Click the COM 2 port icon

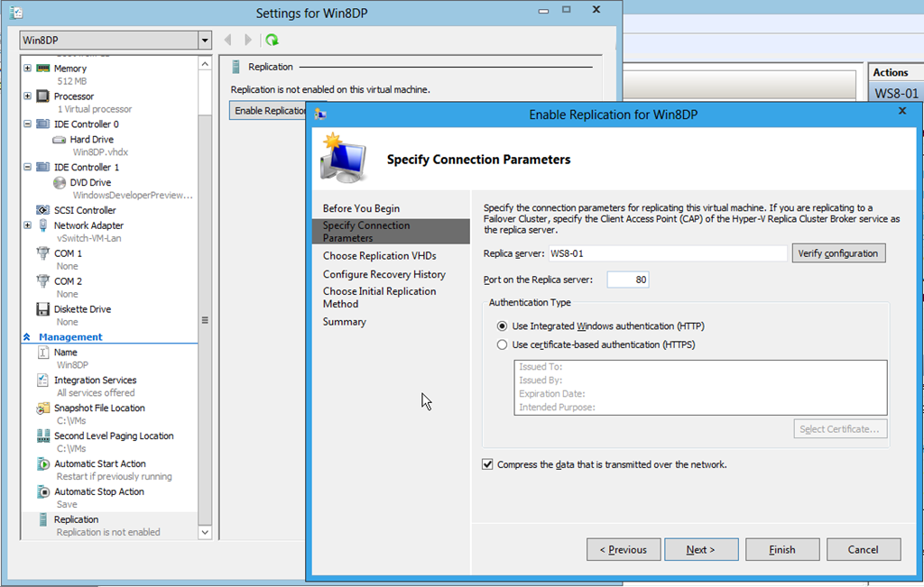point(43,280)
